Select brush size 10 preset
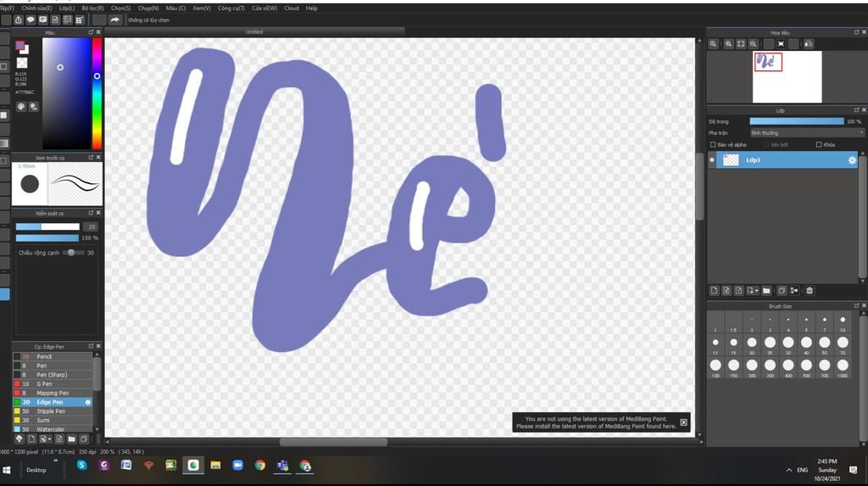The width and height of the screenshot is (868, 486). pos(843,322)
